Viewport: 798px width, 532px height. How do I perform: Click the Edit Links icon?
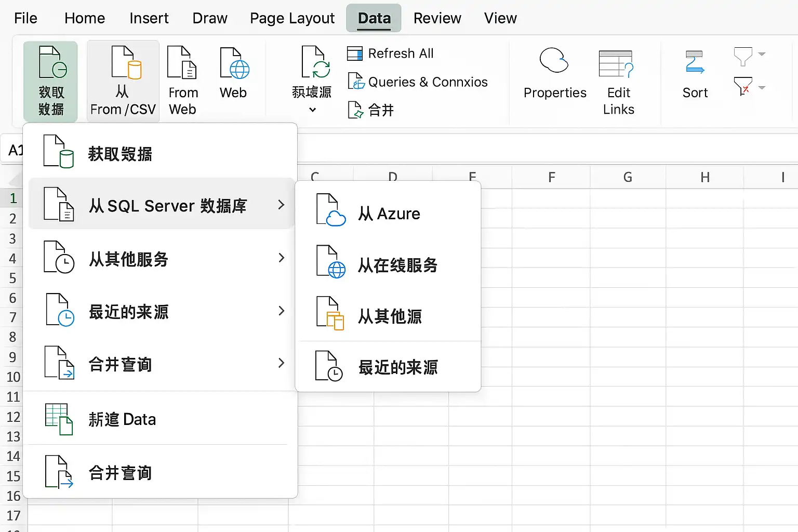[616, 64]
